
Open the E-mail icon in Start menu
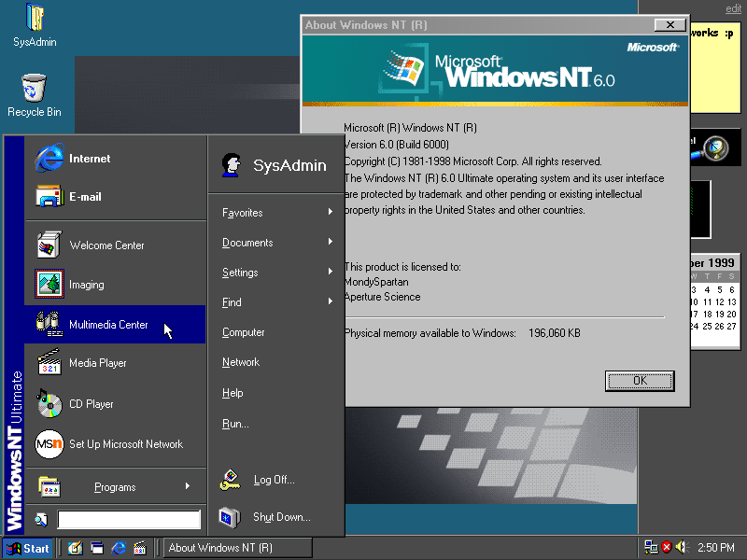tap(49, 196)
